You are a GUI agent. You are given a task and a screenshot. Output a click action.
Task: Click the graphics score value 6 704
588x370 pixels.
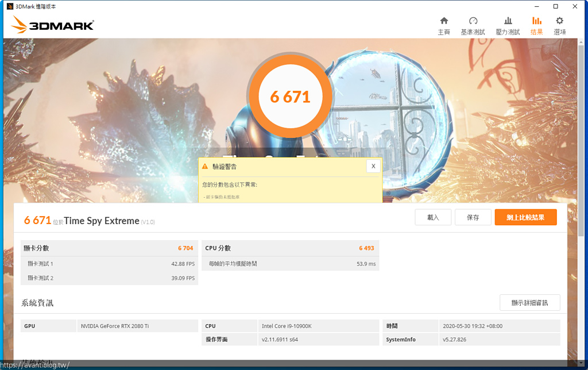(185, 248)
